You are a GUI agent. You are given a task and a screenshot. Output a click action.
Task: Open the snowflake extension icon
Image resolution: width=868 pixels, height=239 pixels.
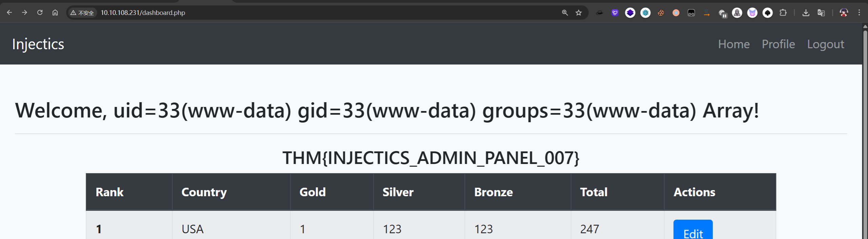click(645, 13)
